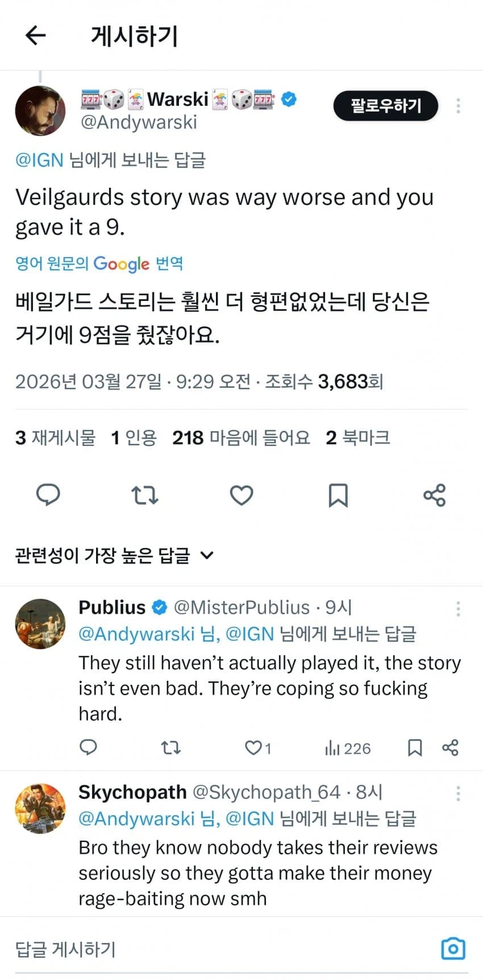Tap the camera icon in the reply bar
The width and height of the screenshot is (483, 980).
(x=453, y=949)
